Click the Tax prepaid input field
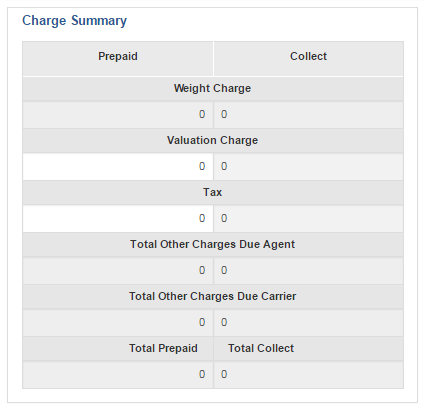 pyautogui.click(x=118, y=218)
